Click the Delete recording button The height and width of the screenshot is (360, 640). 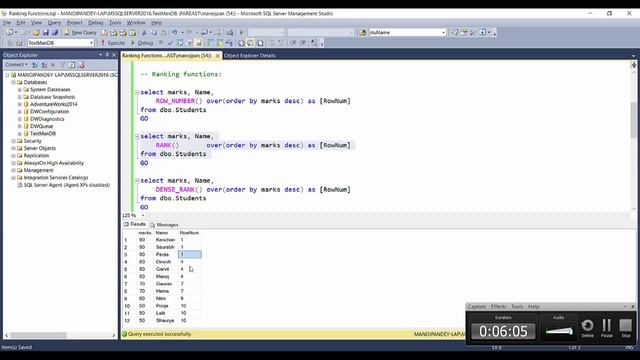pos(587,328)
